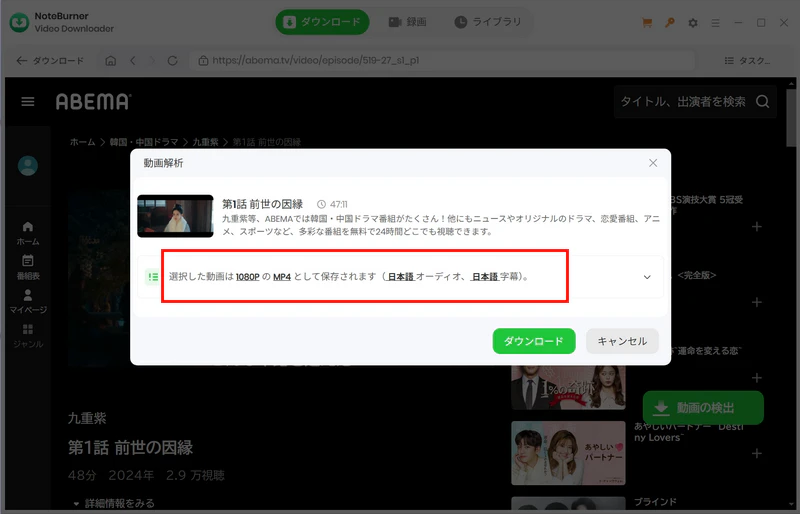
Task: Change the 日本語 audio language link
Action: tap(401, 277)
